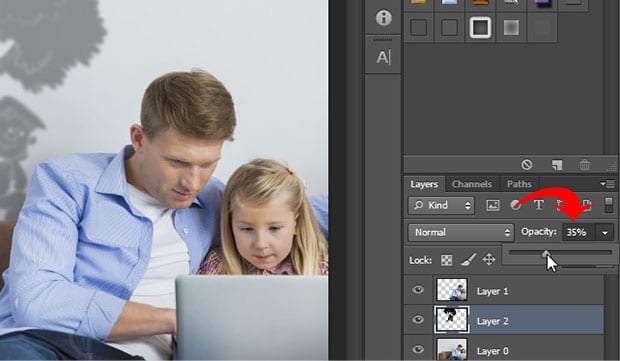Switch to the Channels tab

pyautogui.click(x=472, y=184)
